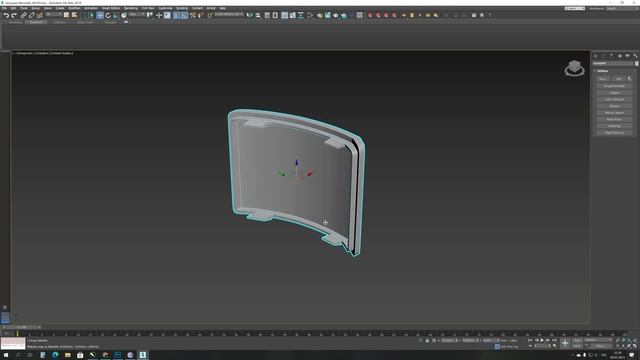
Task: Toggle the Percent Snap button
Action: [x=193, y=15]
